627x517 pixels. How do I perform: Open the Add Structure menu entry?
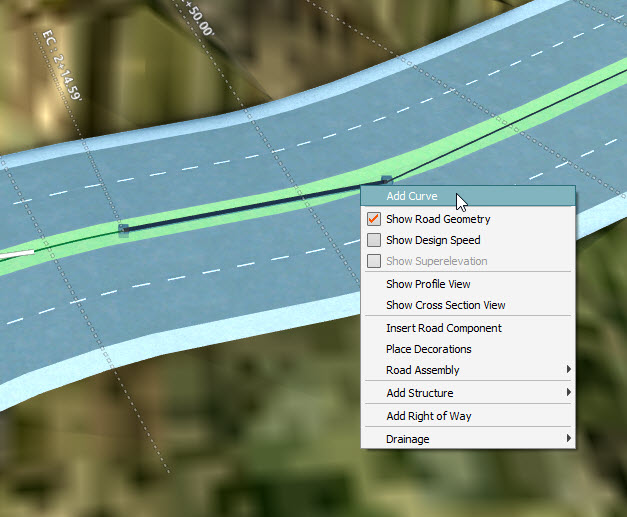(x=468, y=393)
